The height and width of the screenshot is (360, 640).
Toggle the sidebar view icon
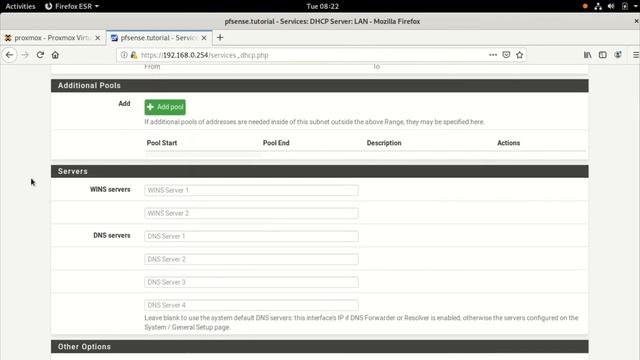click(x=602, y=55)
